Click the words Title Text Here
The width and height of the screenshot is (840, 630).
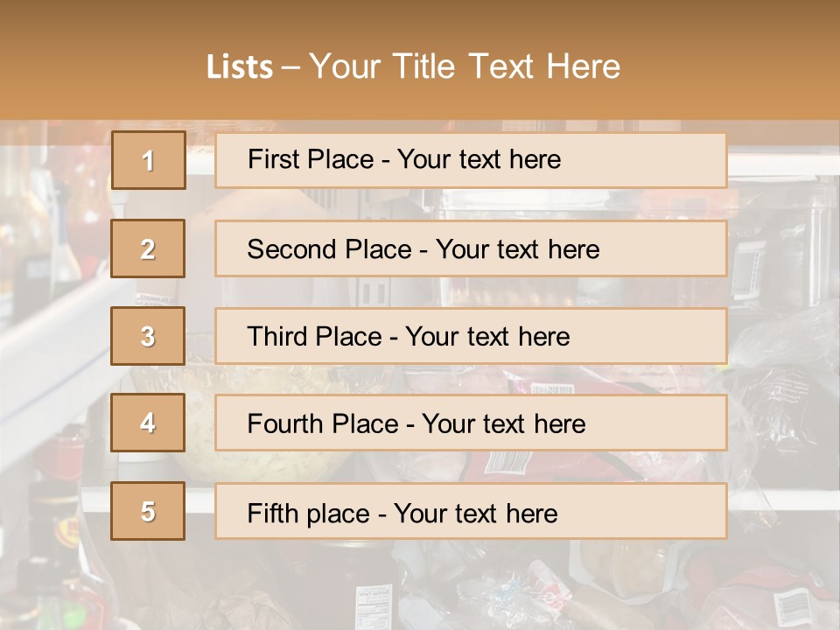pyautogui.click(x=507, y=66)
